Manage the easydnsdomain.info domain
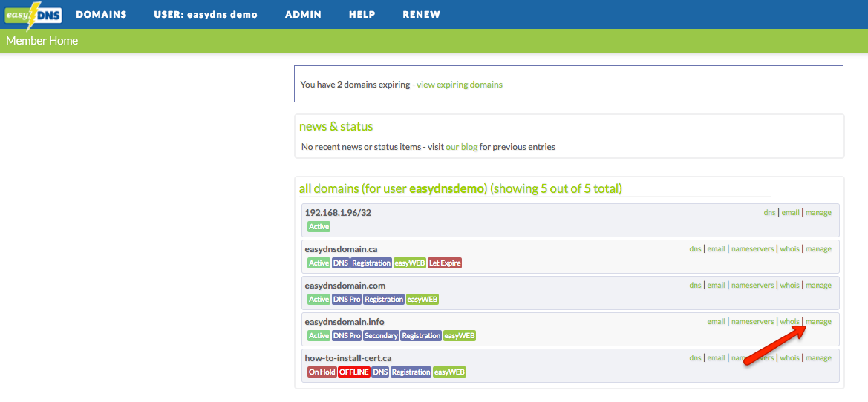The image size is (868, 402). point(818,321)
